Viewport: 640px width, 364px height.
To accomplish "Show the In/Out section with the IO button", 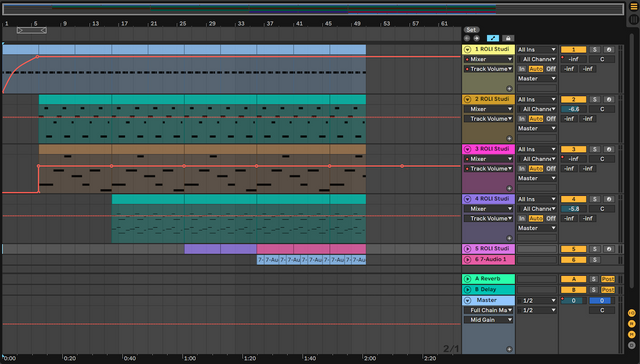I will point(631,313).
